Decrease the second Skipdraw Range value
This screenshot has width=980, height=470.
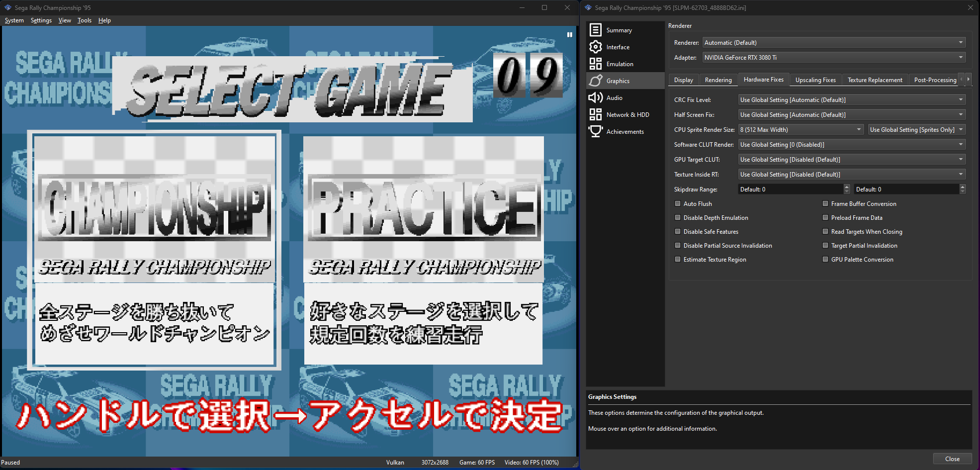pos(963,192)
